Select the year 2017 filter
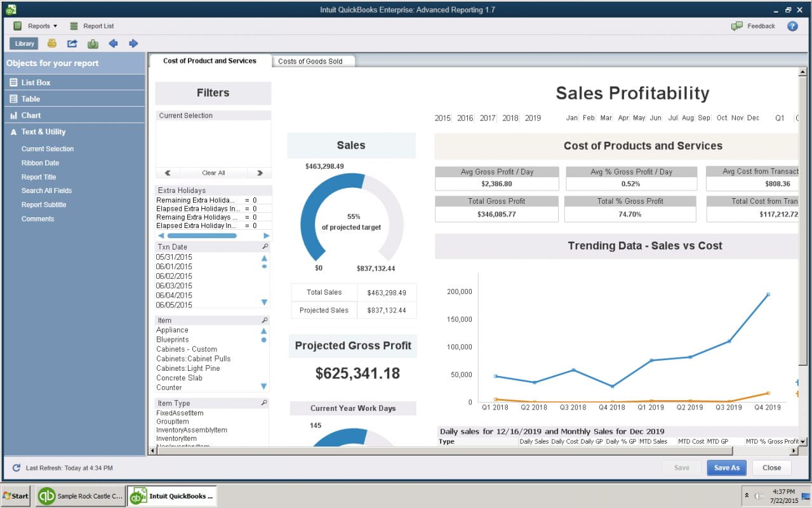 point(488,118)
